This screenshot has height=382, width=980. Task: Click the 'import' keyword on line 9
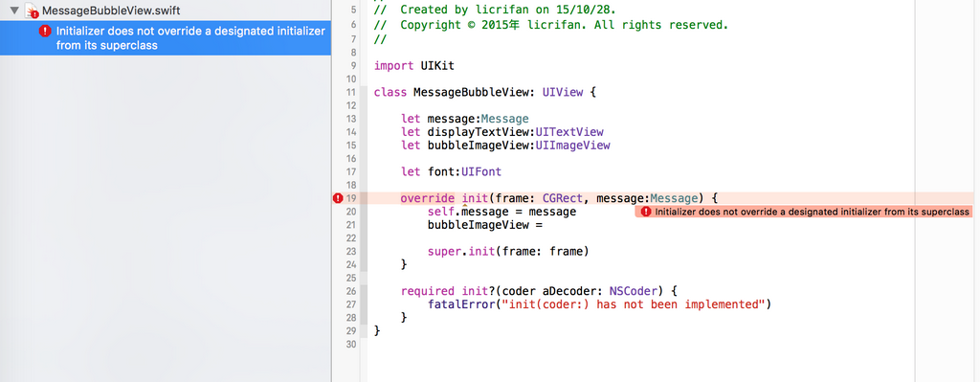(x=393, y=66)
